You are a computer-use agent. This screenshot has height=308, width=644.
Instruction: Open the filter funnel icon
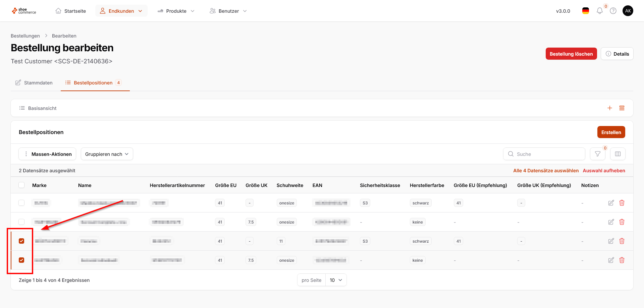pos(598,154)
